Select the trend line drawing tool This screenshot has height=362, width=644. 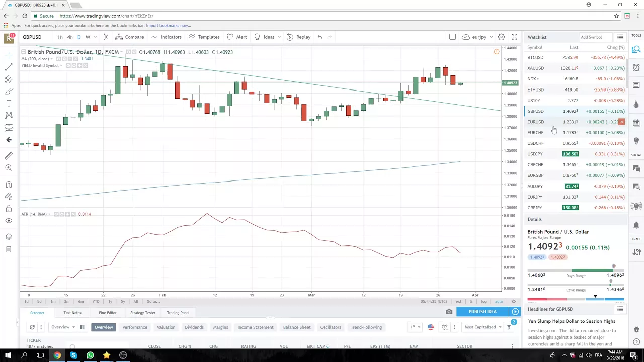9,67
